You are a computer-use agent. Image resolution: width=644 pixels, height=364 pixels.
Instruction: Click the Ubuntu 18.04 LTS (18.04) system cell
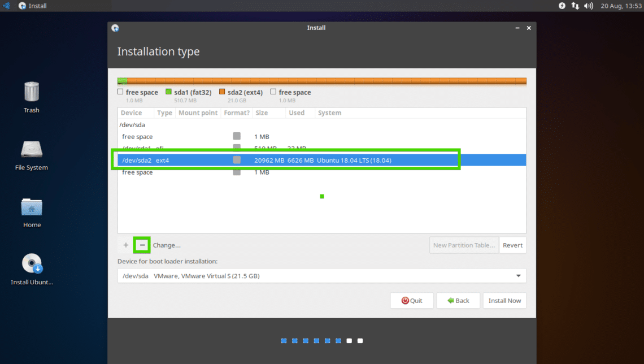click(x=354, y=160)
